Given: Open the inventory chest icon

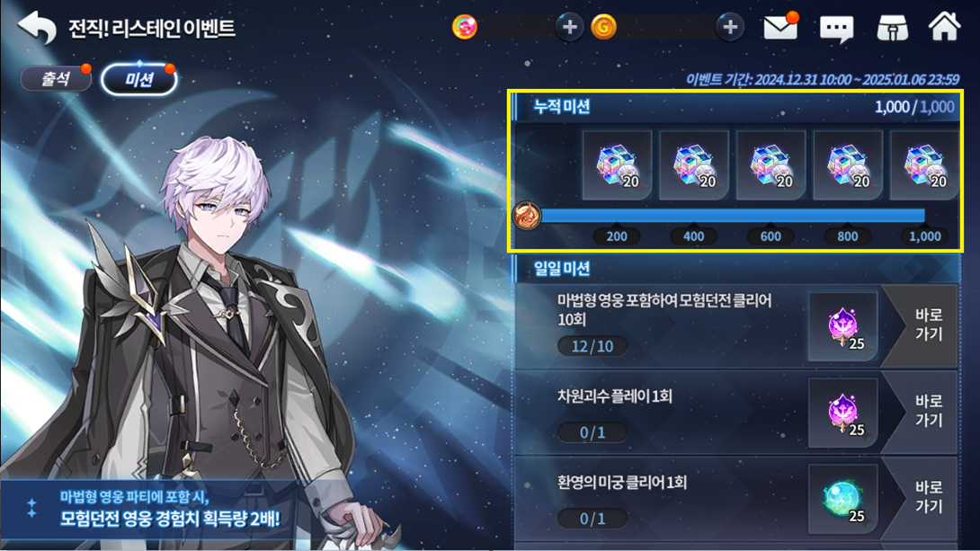Looking at the screenshot, I should (x=892, y=28).
